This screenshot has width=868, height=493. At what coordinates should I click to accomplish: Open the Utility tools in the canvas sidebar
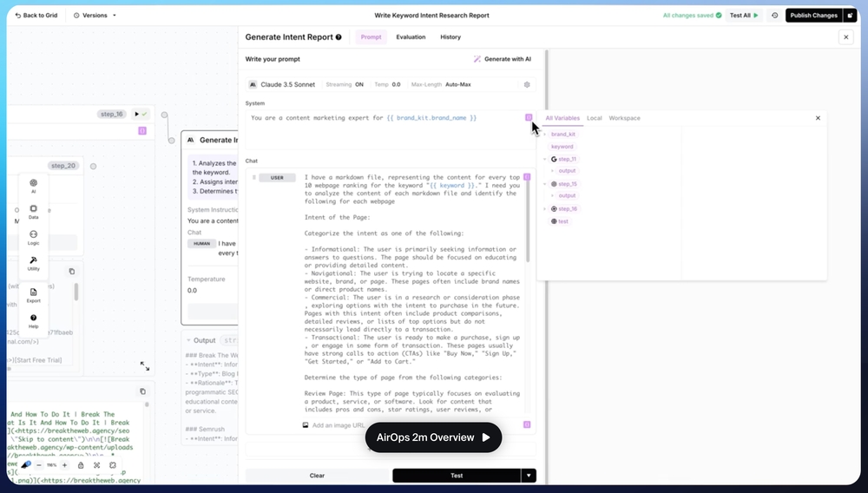pos(33,263)
